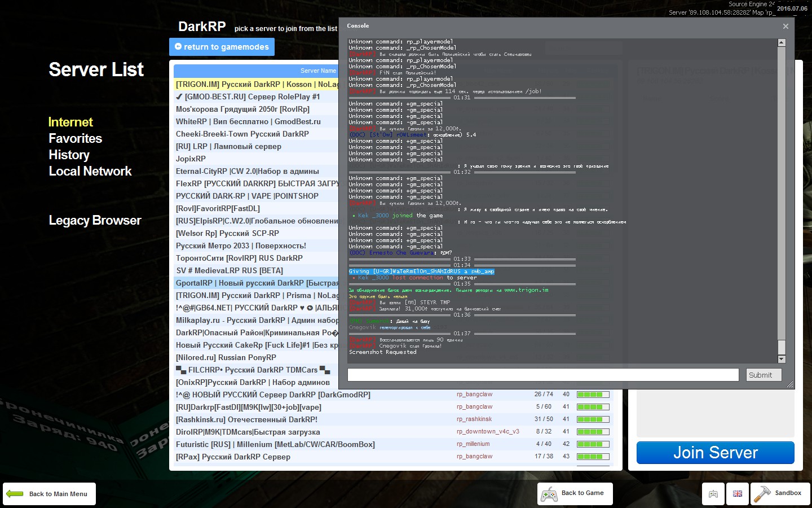
Task: Click the Sandbox gamemode hammer icon
Action: click(762, 494)
